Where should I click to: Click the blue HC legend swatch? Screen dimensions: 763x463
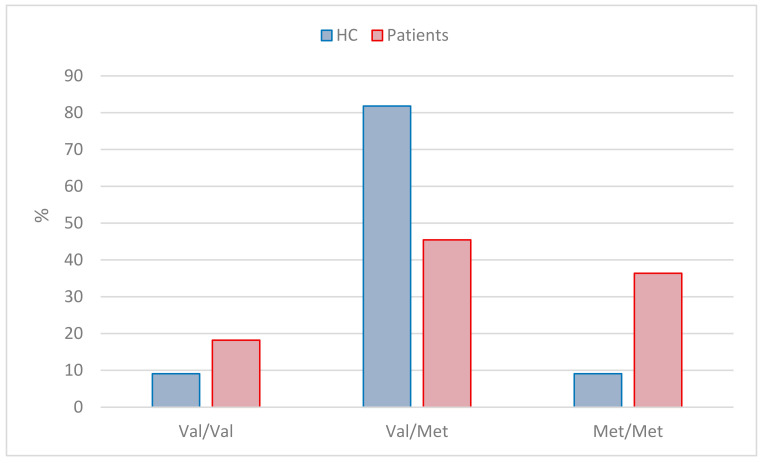point(327,36)
